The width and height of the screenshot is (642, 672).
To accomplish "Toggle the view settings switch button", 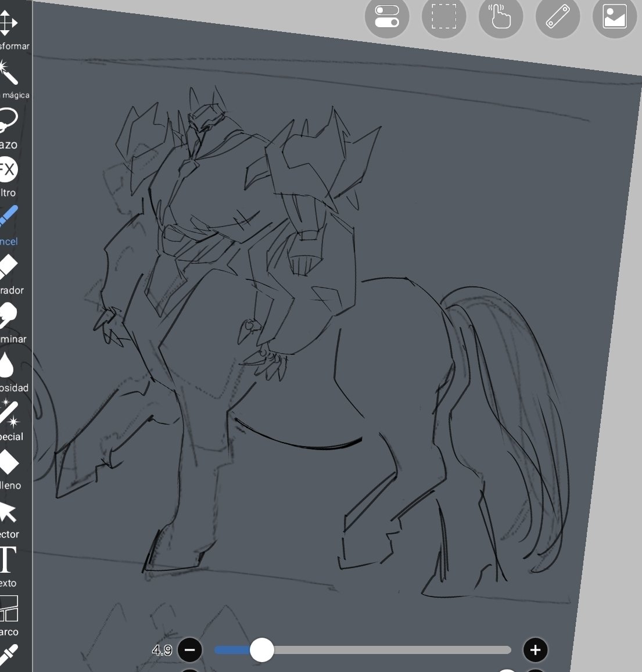I will point(387,16).
